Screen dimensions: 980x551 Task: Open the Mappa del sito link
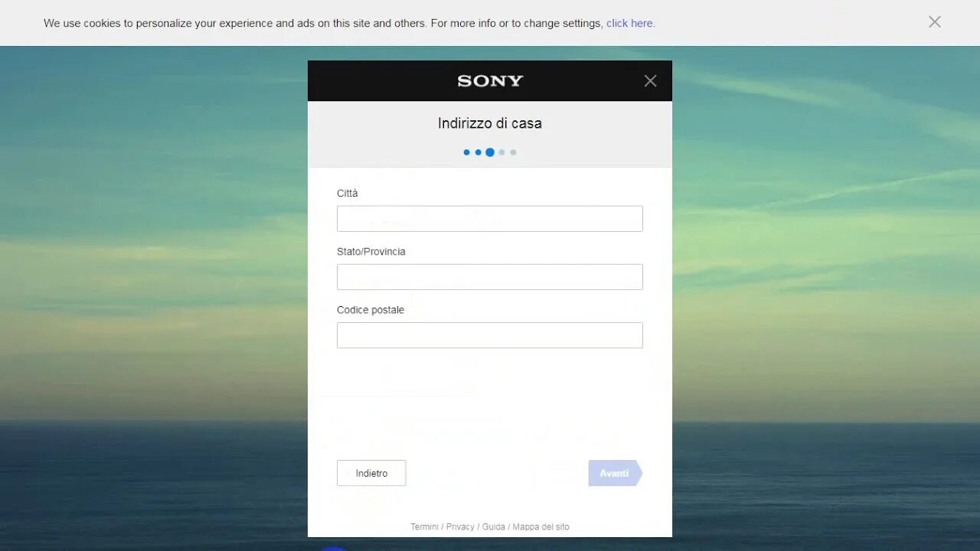[541, 527]
